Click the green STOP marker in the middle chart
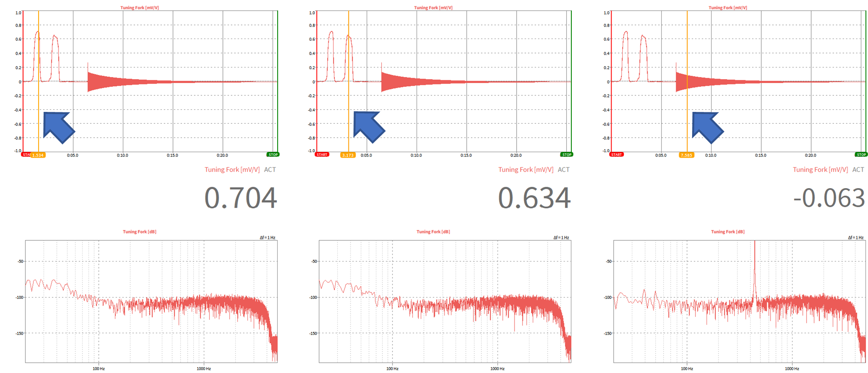Screen dimensions: 868x373 [567, 155]
